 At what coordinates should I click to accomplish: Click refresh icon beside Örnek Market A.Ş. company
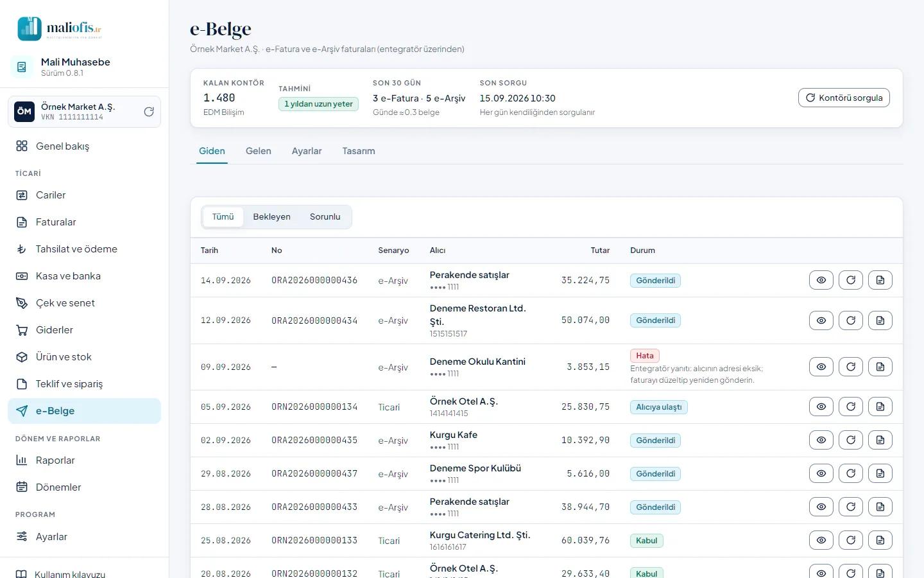click(x=149, y=112)
